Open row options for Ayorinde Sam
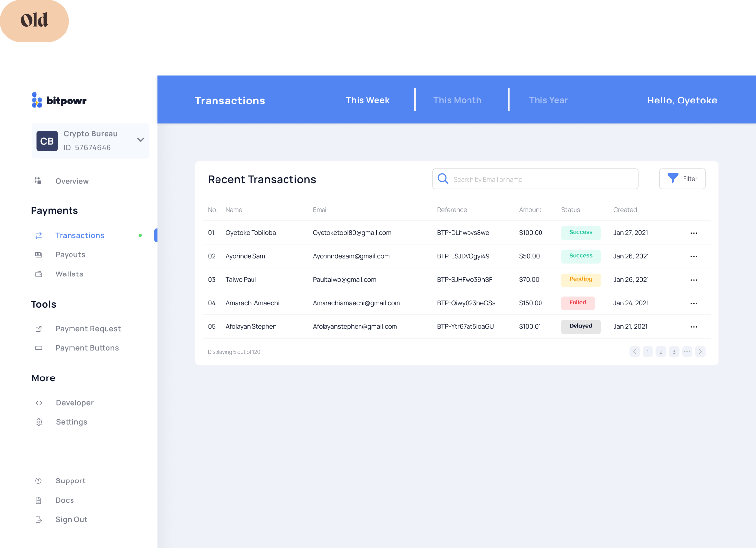This screenshot has width=756, height=548. coord(694,257)
